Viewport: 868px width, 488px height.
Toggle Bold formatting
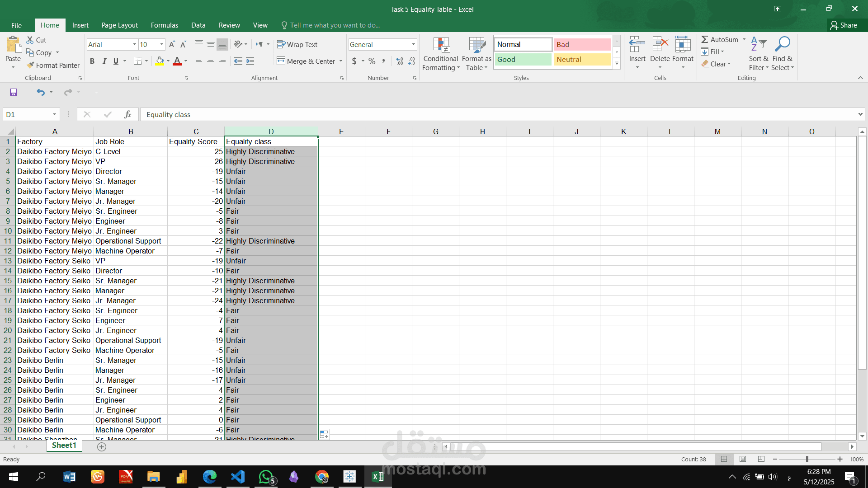tap(92, 61)
